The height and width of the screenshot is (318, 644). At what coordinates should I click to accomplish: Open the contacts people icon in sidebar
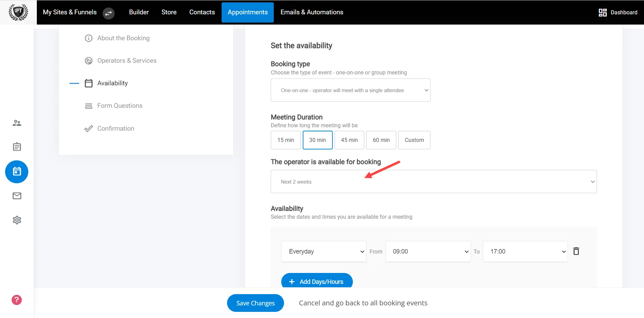coord(17,123)
